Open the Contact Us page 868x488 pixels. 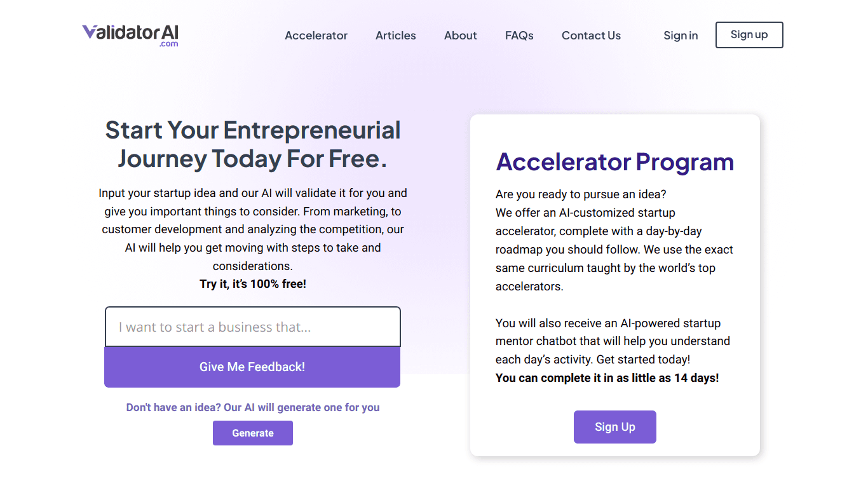tap(591, 36)
